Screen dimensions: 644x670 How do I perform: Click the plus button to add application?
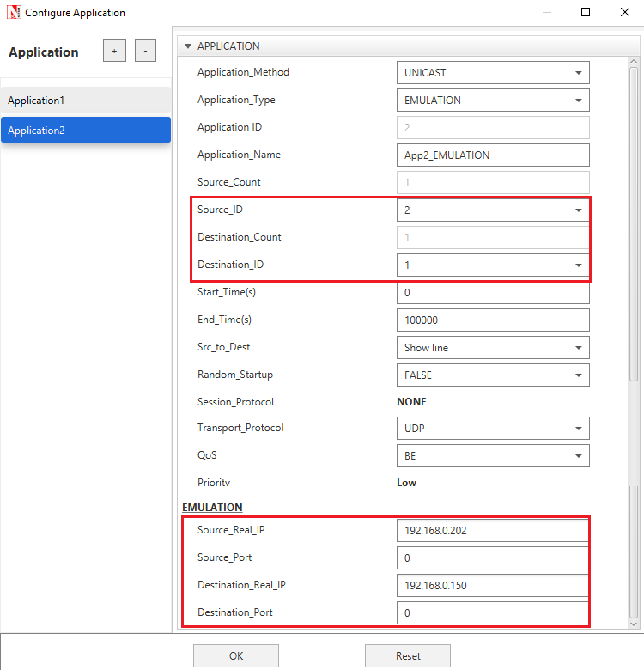tap(114, 51)
